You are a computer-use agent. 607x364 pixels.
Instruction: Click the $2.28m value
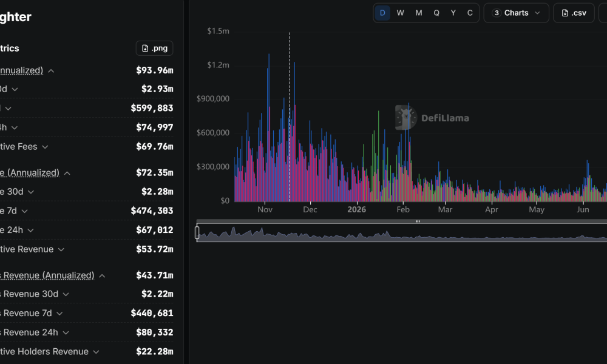pos(157,191)
